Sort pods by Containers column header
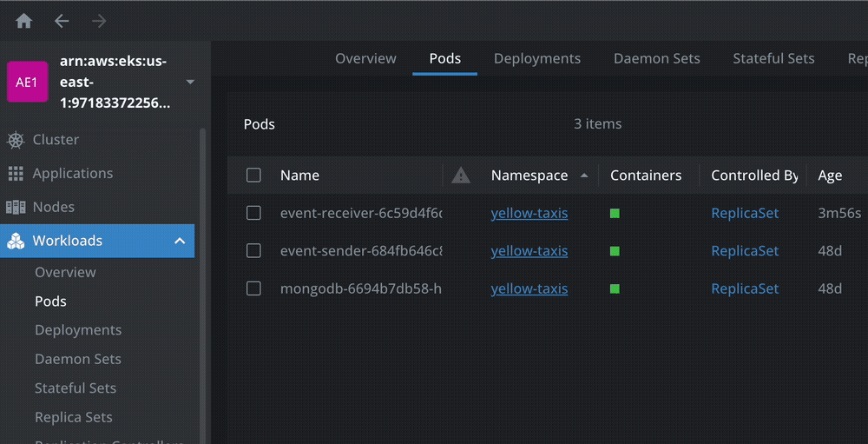The image size is (868, 444). point(646,176)
